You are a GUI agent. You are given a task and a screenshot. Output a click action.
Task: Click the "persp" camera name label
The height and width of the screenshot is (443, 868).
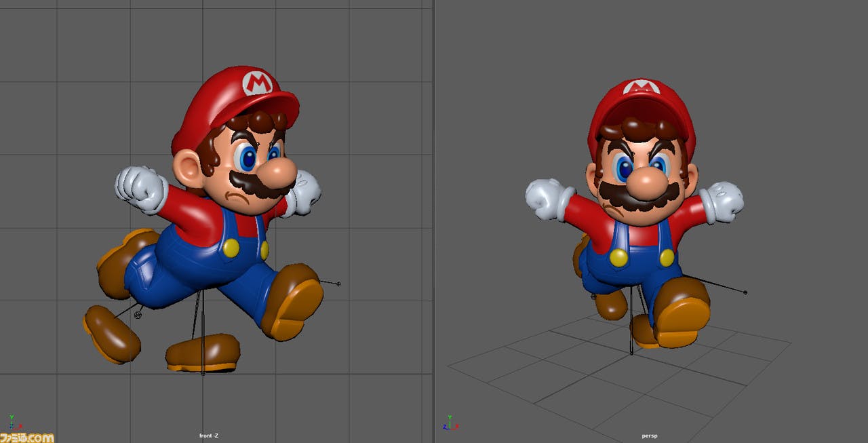[x=649, y=436]
